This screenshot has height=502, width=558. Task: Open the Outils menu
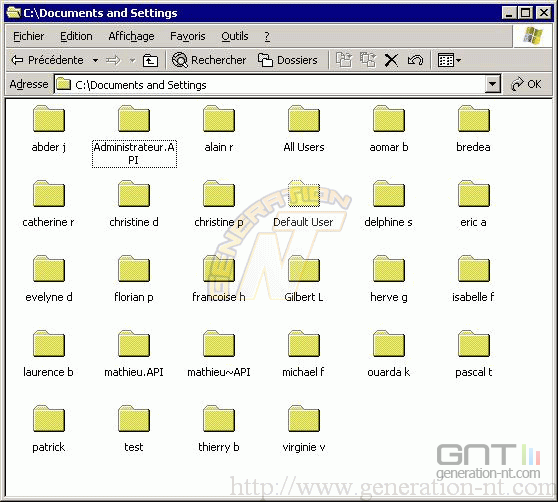click(235, 36)
